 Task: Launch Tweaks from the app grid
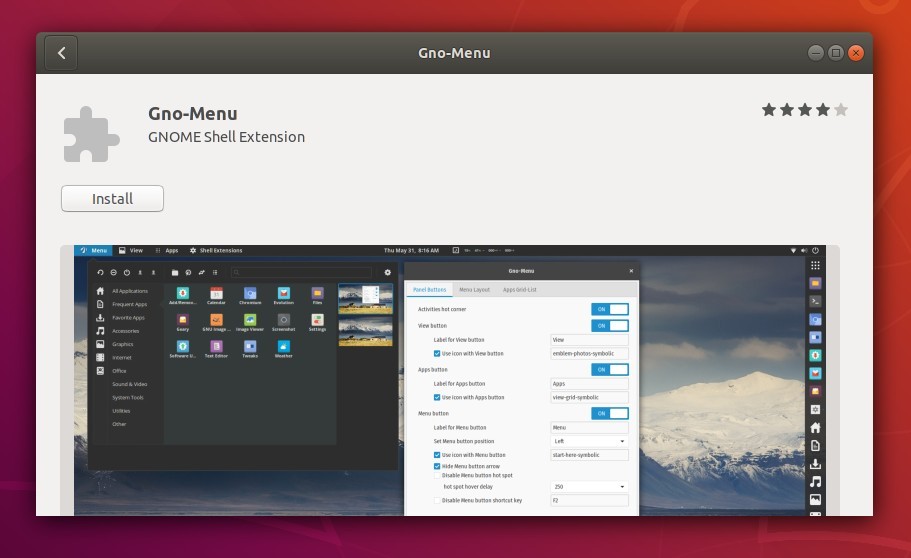[250, 349]
